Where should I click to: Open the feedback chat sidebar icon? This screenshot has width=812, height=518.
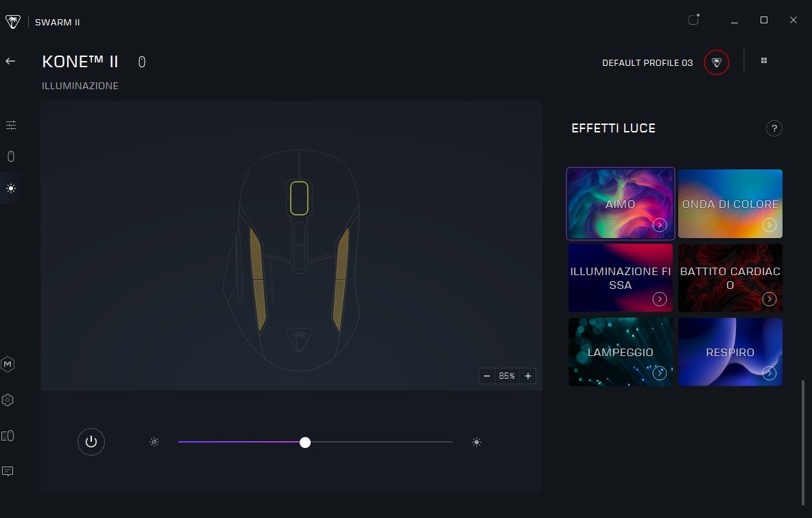pos(8,471)
